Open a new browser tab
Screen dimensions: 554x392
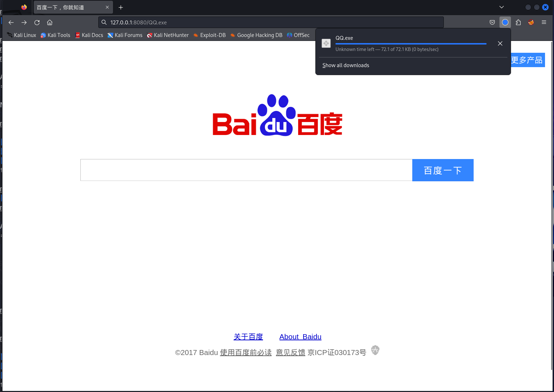pyautogui.click(x=121, y=7)
